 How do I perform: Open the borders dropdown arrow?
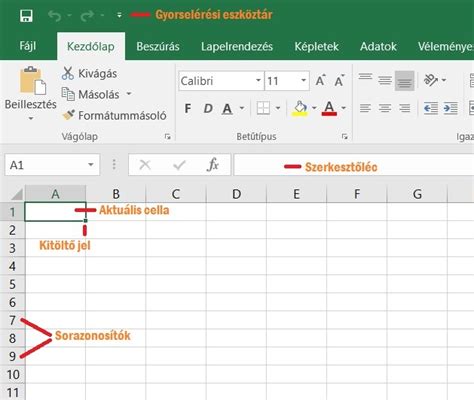pos(278,108)
